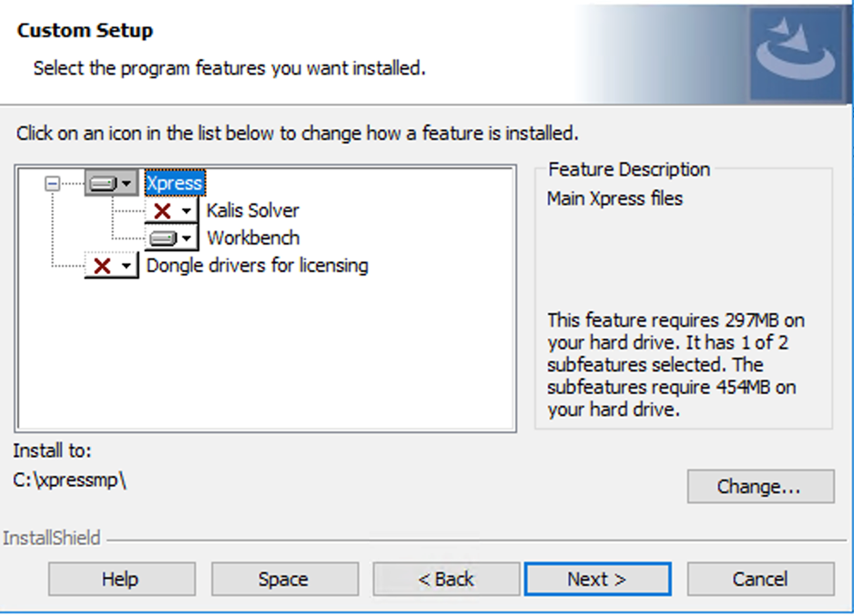Select the Workbench feature
Image resolution: width=854 pixels, height=616 pixels.
[x=253, y=238]
